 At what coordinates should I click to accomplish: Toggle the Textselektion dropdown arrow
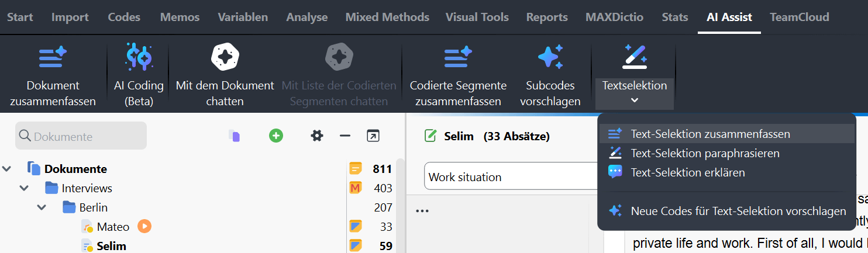(x=635, y=100)
